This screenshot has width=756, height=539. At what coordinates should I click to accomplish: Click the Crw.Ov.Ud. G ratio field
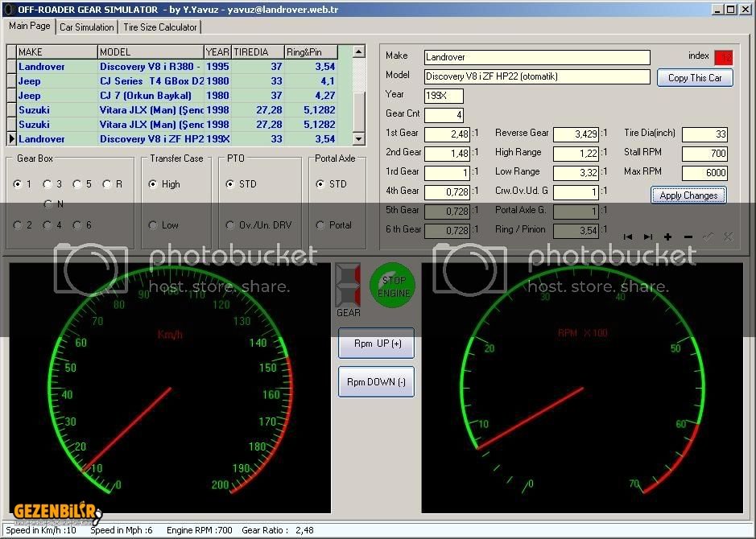pyautogui.click(x=576, y=192)
